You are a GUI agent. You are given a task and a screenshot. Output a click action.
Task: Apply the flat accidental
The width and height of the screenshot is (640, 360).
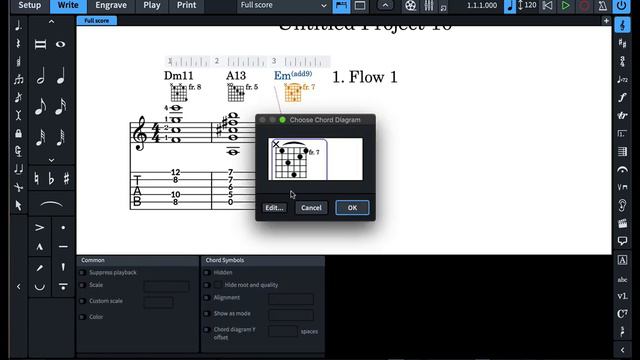pyautogui.click(x=51, y=178)
